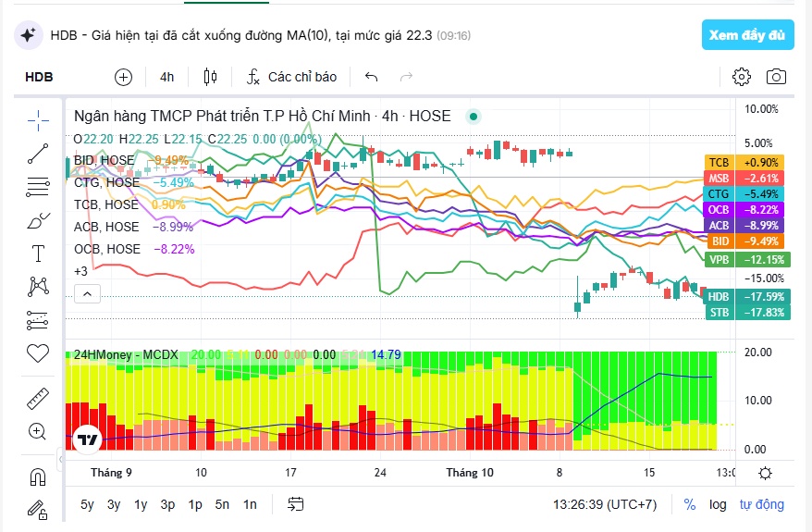Click the 13:26:39 (UTC+7) timezone selector

tap(605, 504)
